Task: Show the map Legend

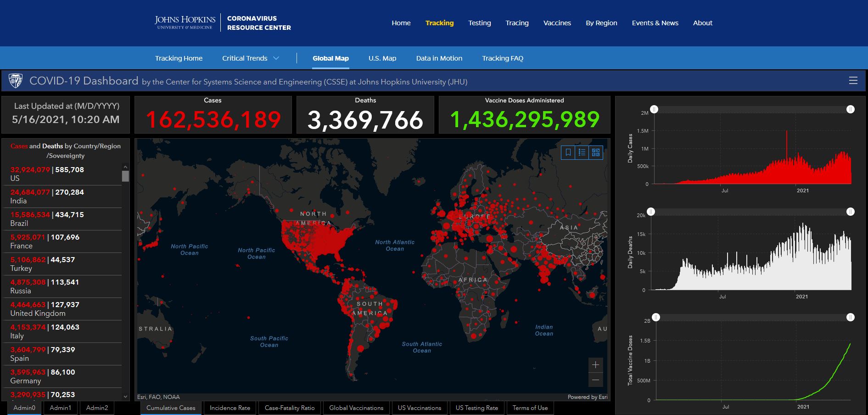Action: [582, 152]
